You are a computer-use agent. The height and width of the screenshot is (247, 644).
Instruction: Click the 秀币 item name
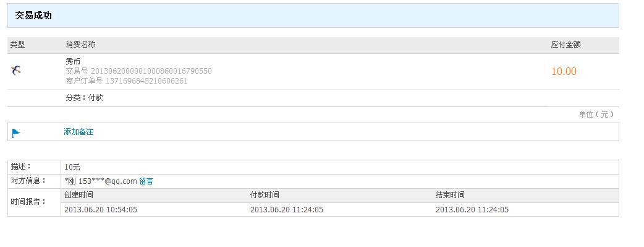(x=73, y=62)
